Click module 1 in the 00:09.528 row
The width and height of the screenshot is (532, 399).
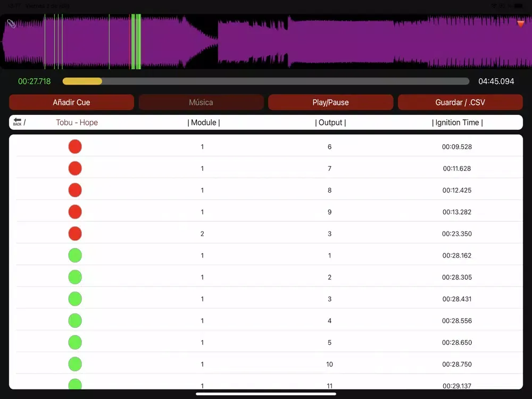click(x=202, y=147)
